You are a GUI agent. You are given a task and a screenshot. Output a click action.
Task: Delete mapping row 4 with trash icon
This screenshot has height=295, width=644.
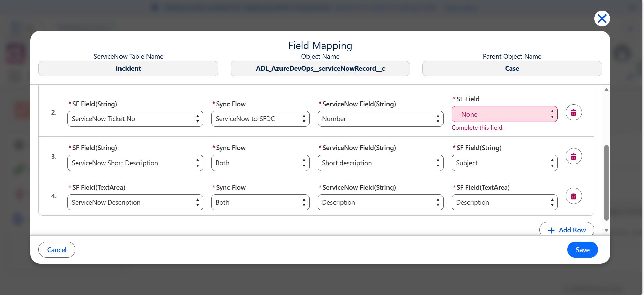573,196
